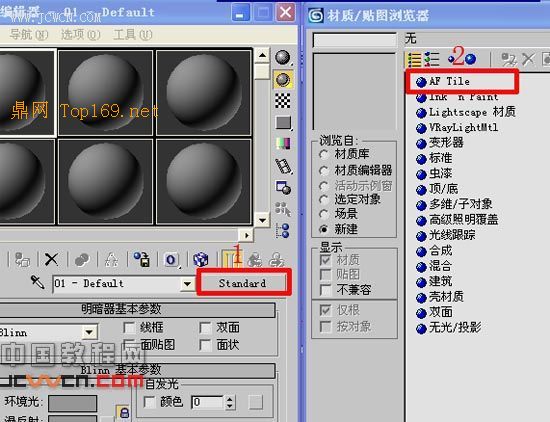Click the Make Unique icon
This screenshot has height=422, width=550.
click(x=112, y=260)
